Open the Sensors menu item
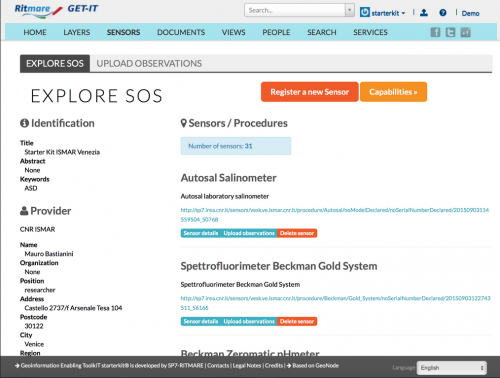Image resolution: width=500 pixels, height=378 pixels. pyautogui.click(x=123, y=32)
